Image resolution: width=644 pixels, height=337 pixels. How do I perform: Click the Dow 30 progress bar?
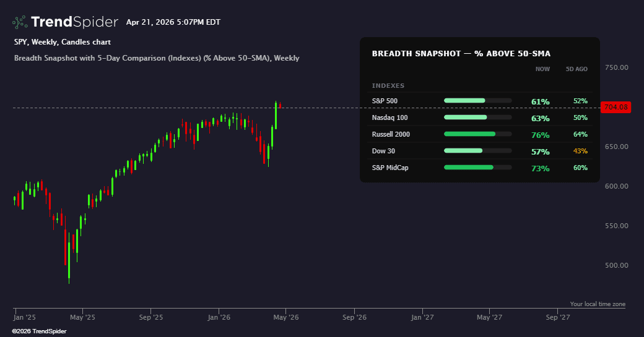[x=477, y=151]
